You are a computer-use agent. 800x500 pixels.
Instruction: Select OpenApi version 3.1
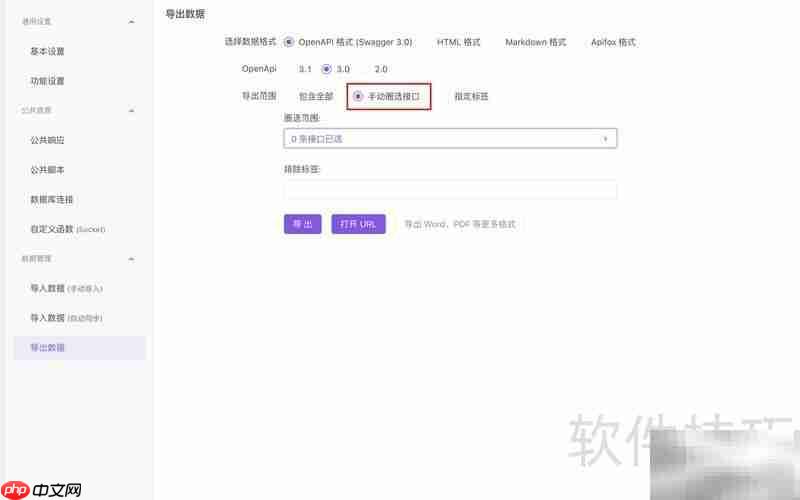[x=305, y=69]
